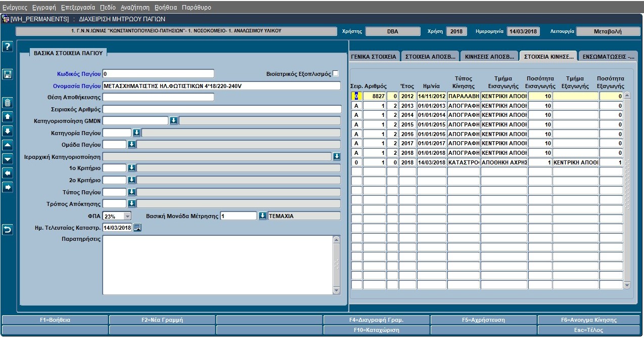
Task: Open the Βοήθεια menu
Action: 166,8
